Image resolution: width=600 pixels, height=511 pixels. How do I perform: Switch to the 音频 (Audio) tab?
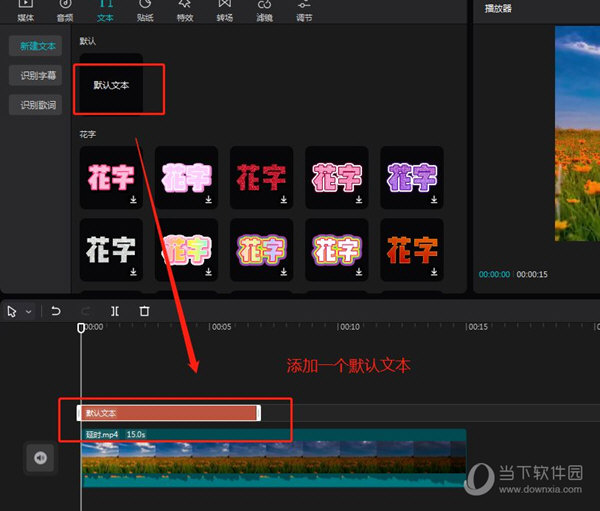pyautogui.click(x=65, y=10)
